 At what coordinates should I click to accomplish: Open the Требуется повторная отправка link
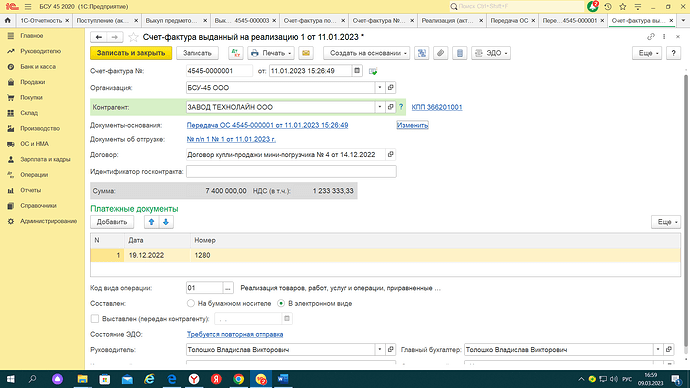(x=235, y=334)
